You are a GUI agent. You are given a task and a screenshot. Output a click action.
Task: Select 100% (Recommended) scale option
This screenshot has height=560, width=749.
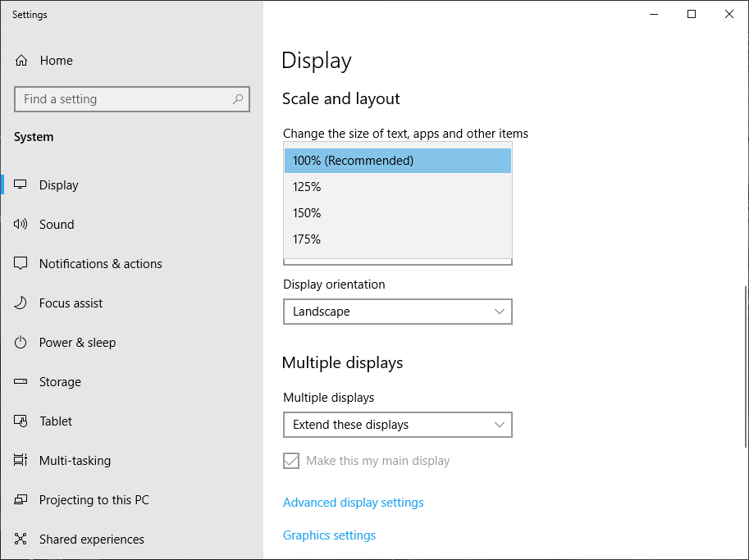click(x=397, y=161)
